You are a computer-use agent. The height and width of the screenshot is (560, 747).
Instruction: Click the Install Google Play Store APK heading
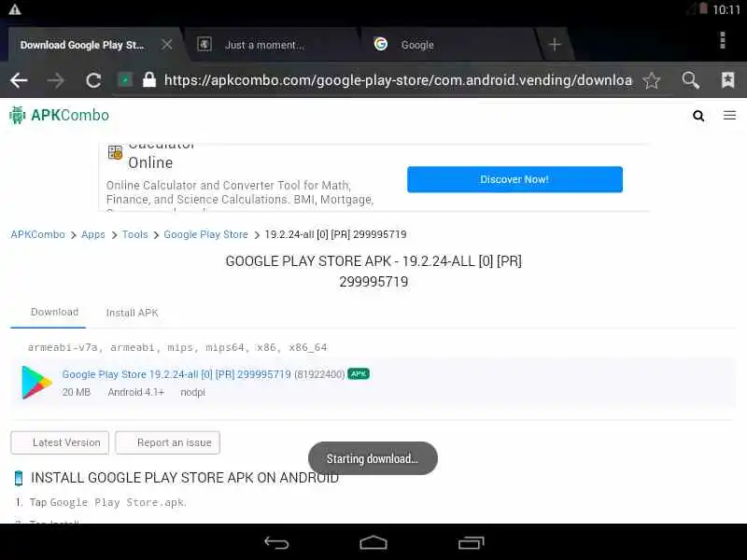click(185, 478)
